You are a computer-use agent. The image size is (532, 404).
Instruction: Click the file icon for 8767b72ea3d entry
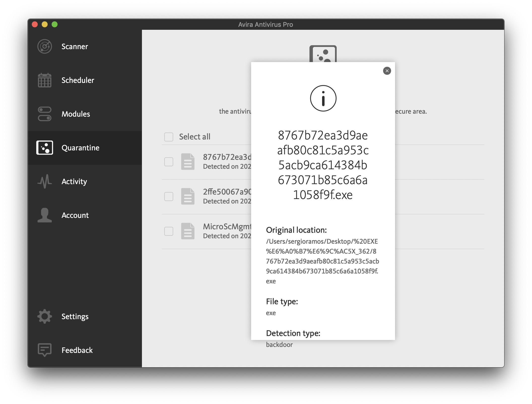(188, 162)
